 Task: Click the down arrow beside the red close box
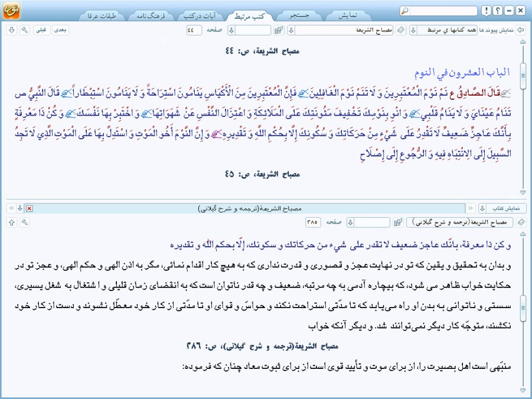click(20, 208)
